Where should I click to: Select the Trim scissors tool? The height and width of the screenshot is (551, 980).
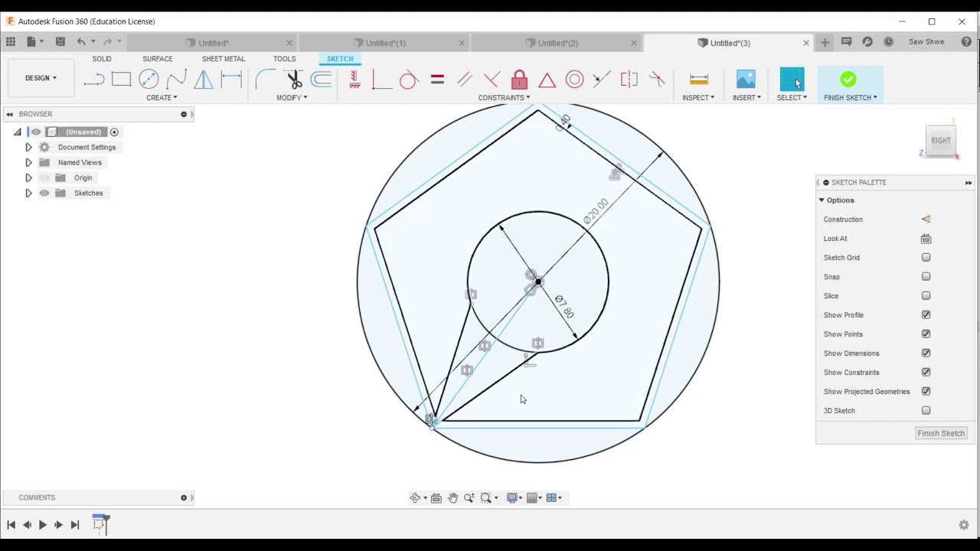[294, 79]
